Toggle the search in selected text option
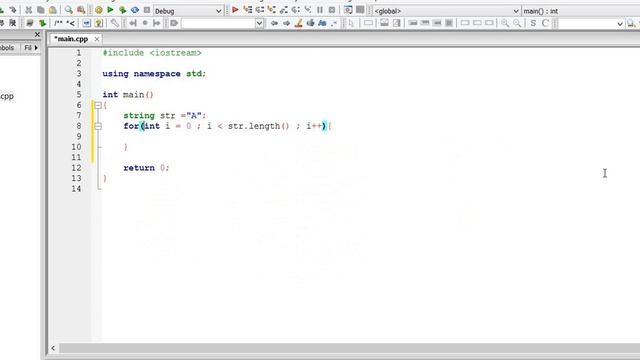Viewport: 640px width, 360px height. point(311,23)
